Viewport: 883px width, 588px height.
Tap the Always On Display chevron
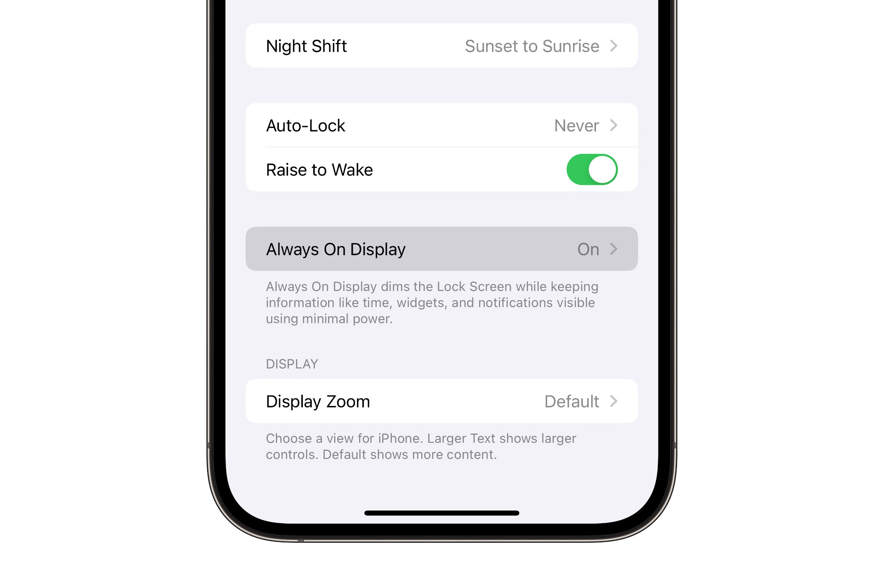[615, 248]
